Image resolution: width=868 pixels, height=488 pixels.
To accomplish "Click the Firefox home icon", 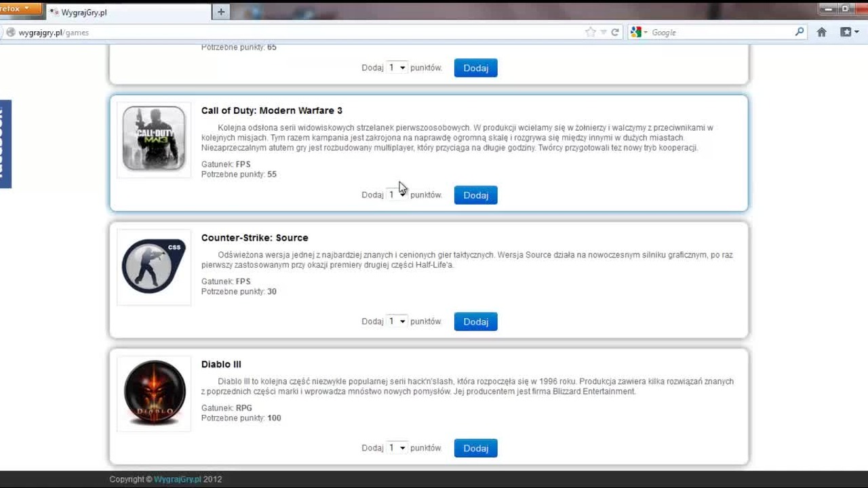I will (x=821, y=32).
